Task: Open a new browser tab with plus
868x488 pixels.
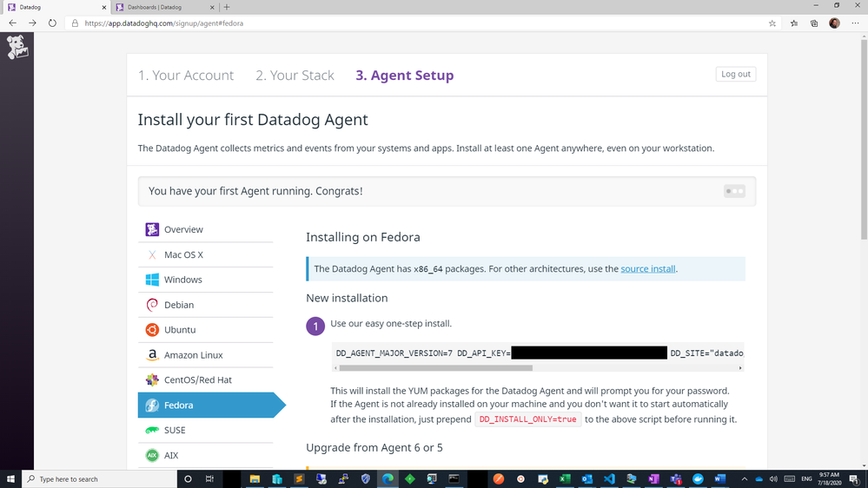Action: click(x=227, y=7)
